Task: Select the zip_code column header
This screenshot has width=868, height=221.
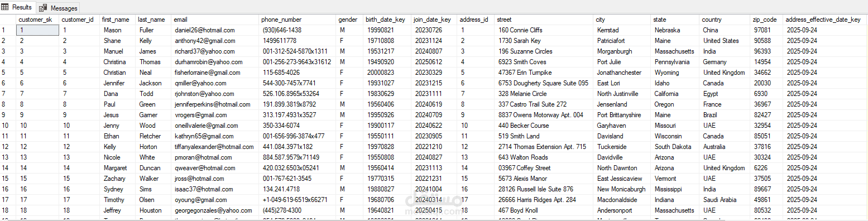Action: [x=766, y=20]
